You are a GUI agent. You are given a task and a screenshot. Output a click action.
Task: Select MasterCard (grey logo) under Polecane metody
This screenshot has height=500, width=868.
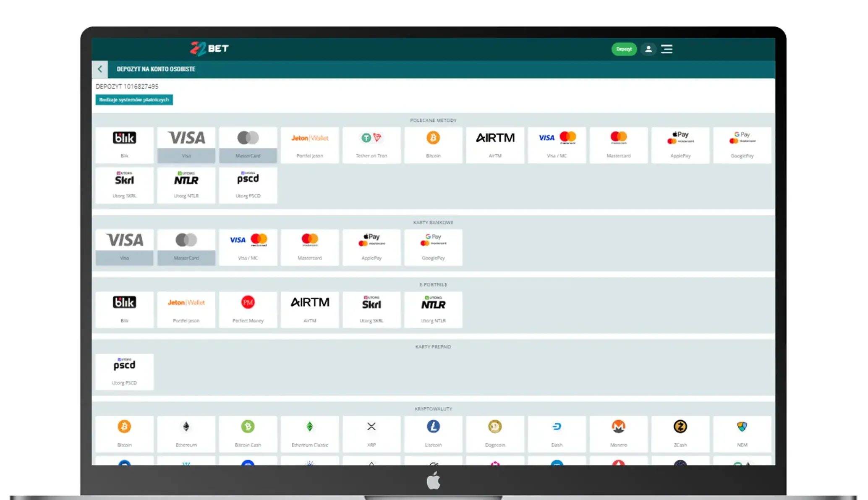point(248,145)
